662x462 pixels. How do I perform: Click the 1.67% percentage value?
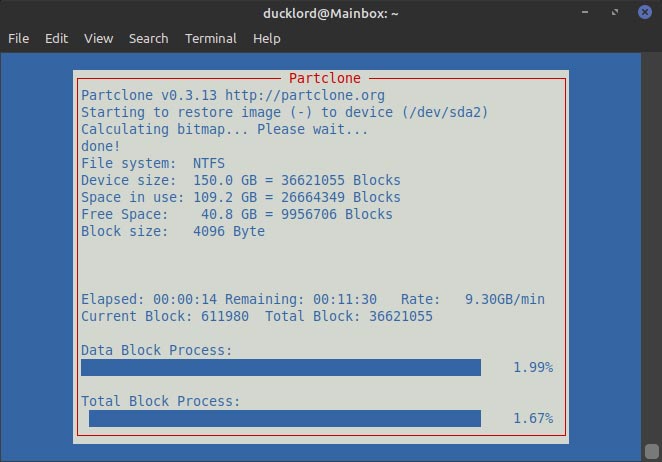coord(533,419)
